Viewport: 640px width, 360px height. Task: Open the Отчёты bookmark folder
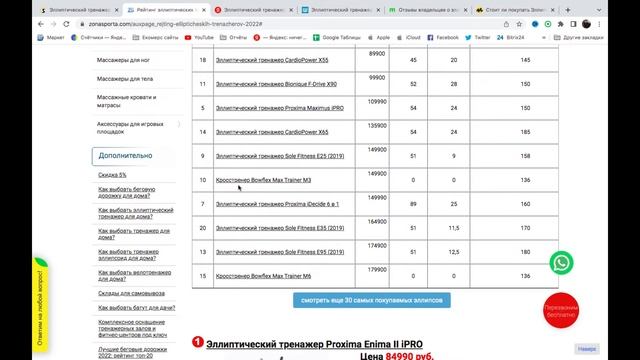(x=233, y=38)
